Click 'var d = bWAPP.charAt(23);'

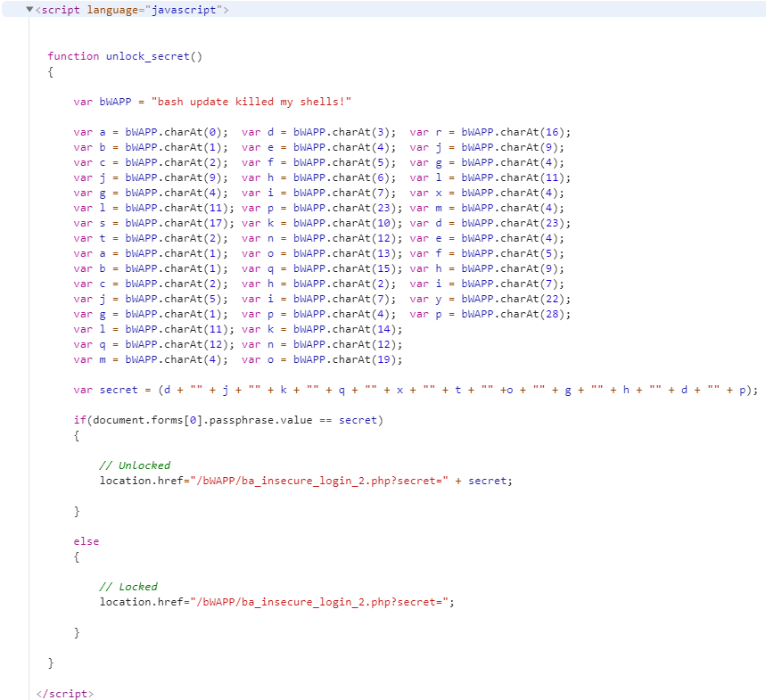pyautogui.click(x=490, y=223)
